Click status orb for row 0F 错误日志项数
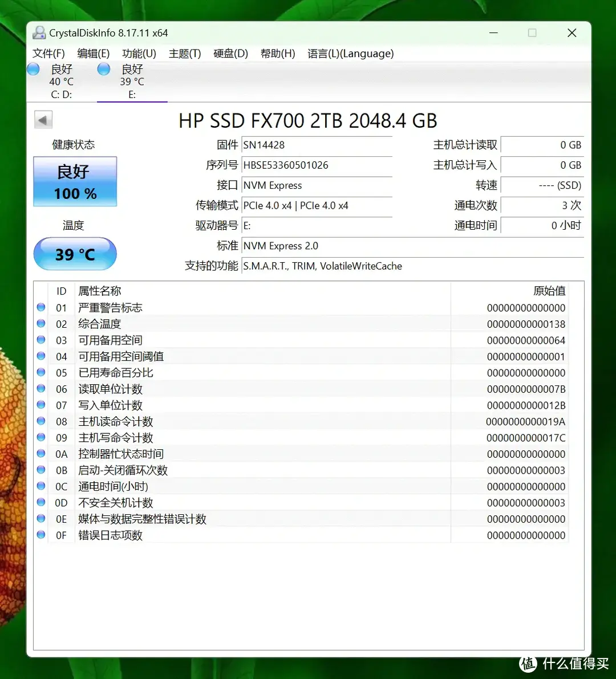Viewport: 616px width, 679px height. coord(41,535)
